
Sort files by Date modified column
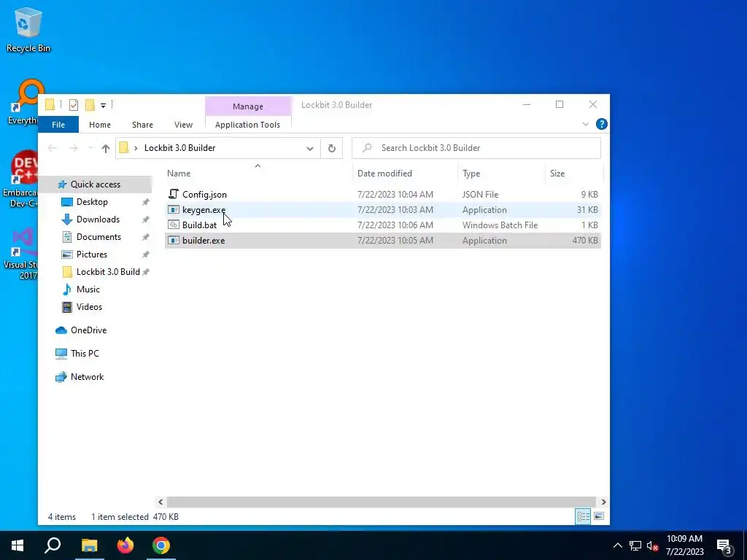pos(384,174)
